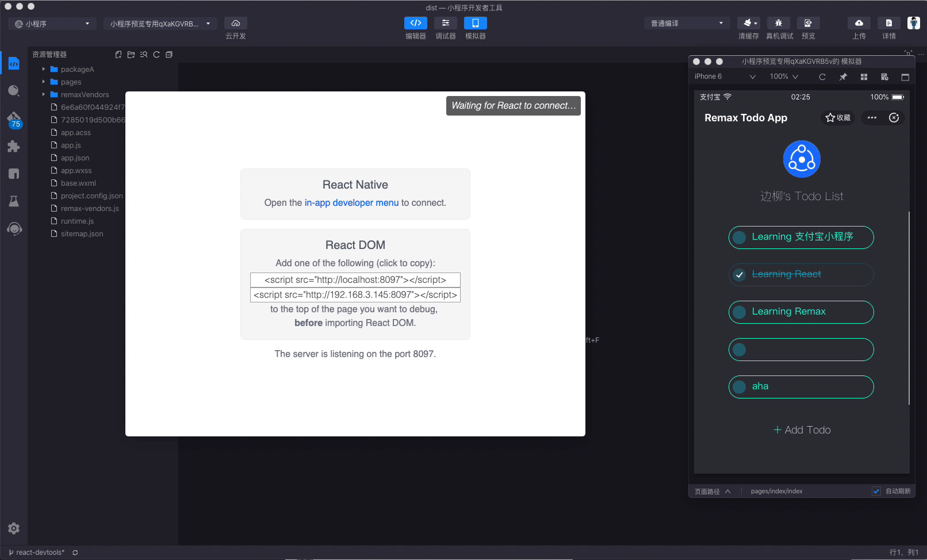Viewport: 927px width, 560px height.
Task: Click the simulator vertical scrollbar
Action: pos(909,308)
